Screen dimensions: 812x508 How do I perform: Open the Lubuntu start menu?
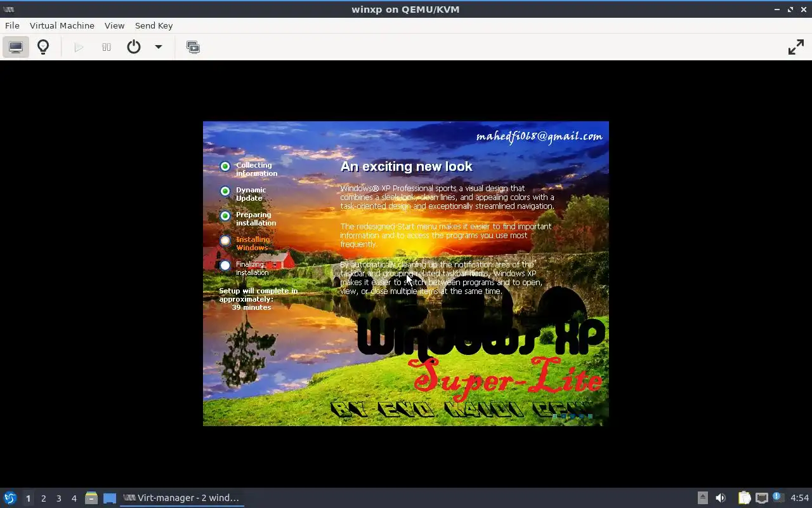pyautogui.click(x=10, y=498)
